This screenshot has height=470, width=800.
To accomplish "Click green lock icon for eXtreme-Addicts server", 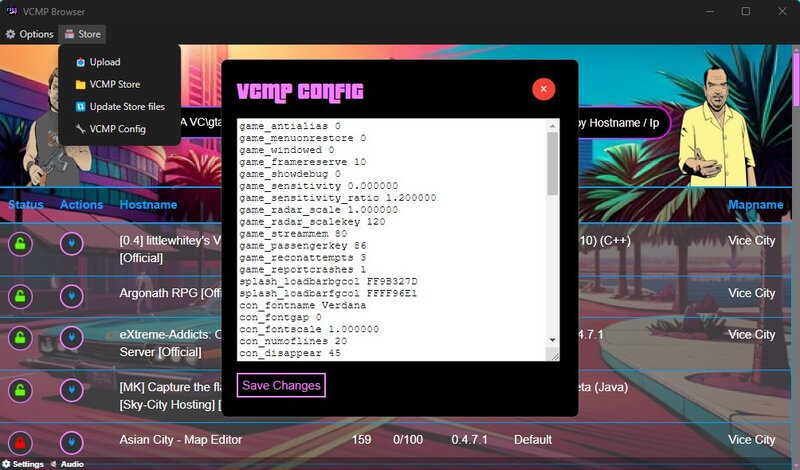I will click(x=20, y=338).
